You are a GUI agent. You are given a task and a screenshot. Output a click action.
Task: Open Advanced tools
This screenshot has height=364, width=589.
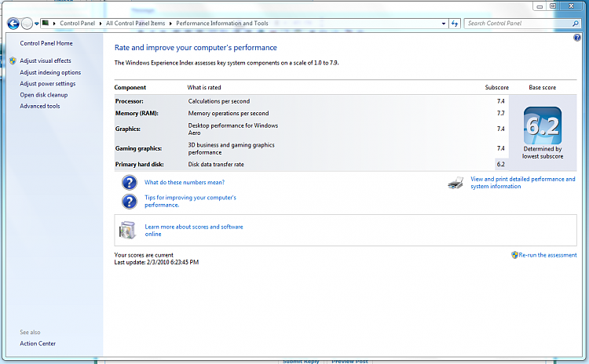(x=40, y=106)
